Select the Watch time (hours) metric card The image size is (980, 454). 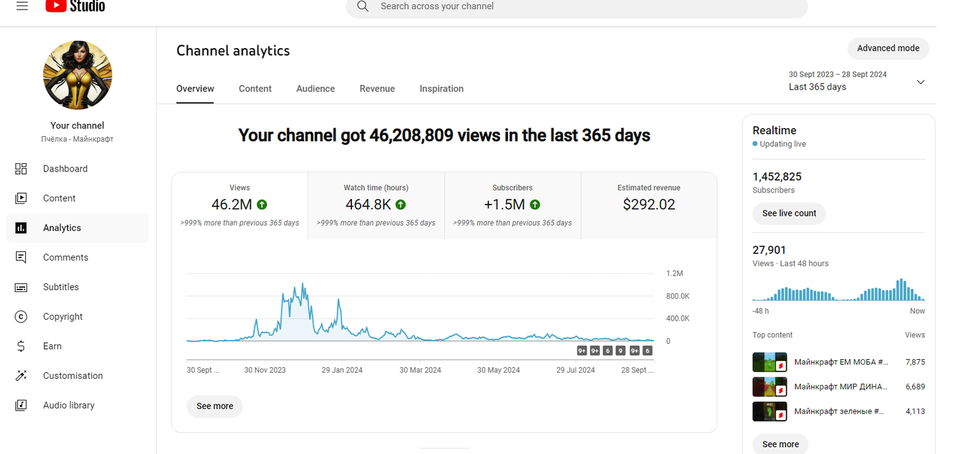[376, 205]
